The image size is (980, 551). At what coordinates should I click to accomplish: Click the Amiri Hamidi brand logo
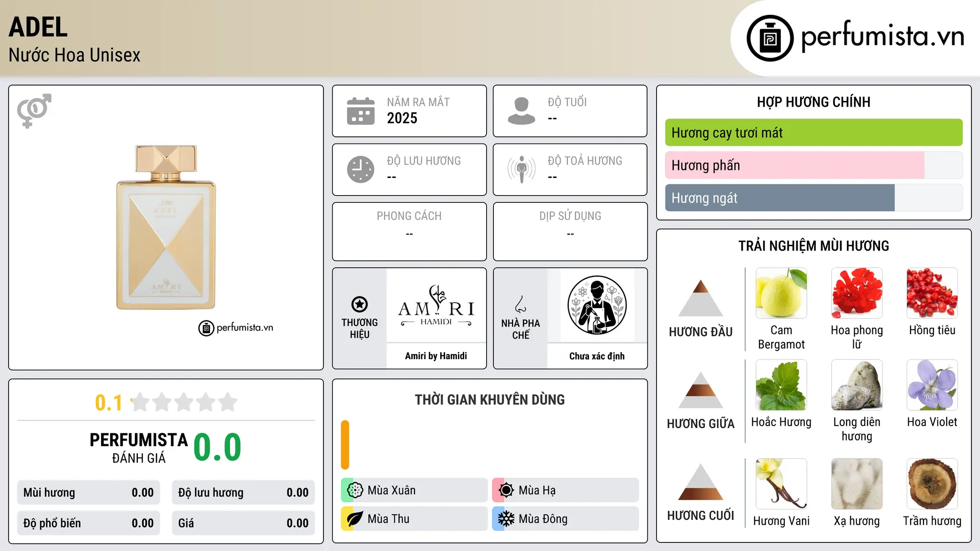coord(436,306)
